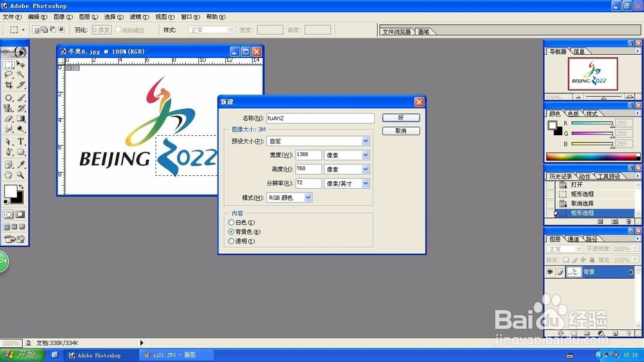Select the Lasso tool
Image resolution: width=644 pixels, height=362 pixels.
click(8, 75)
